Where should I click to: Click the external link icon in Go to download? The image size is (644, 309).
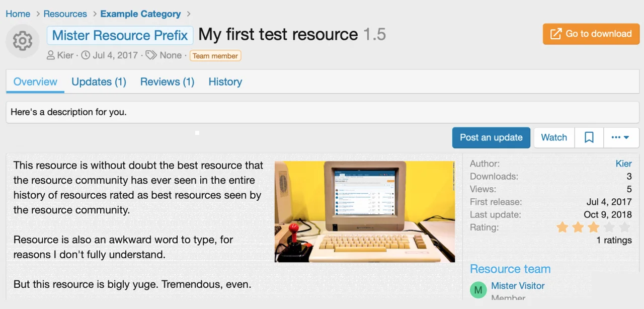point(555,34)
